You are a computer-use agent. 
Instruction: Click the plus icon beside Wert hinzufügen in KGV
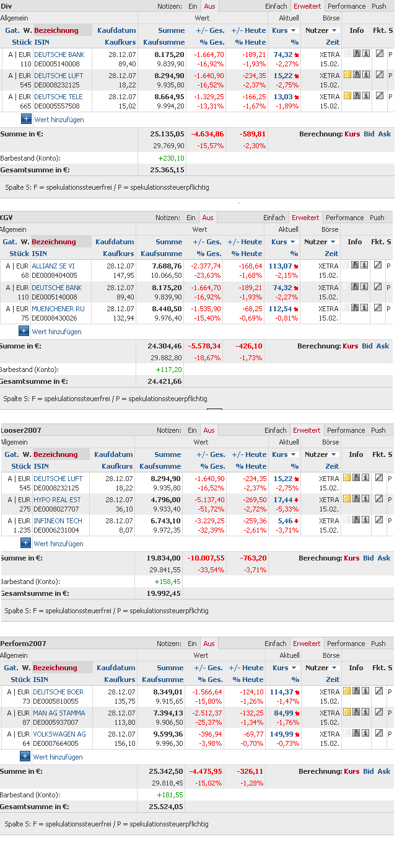(x=25, y=331)
